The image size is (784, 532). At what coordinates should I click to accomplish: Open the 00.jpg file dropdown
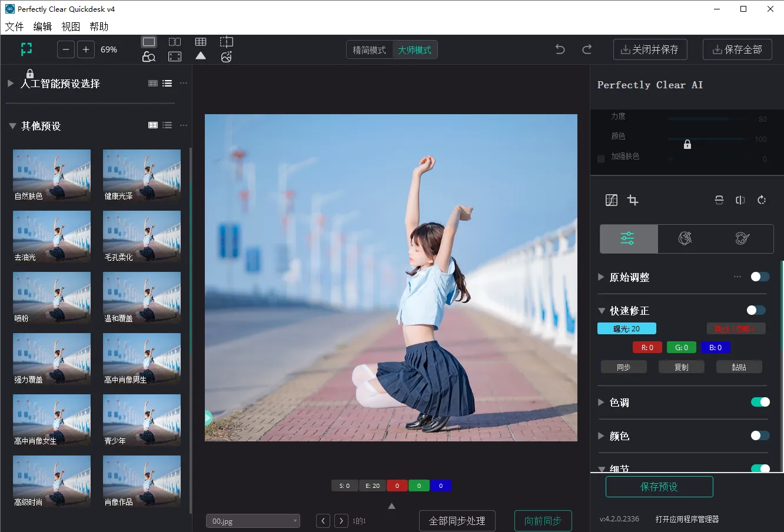tap(253, 521)
